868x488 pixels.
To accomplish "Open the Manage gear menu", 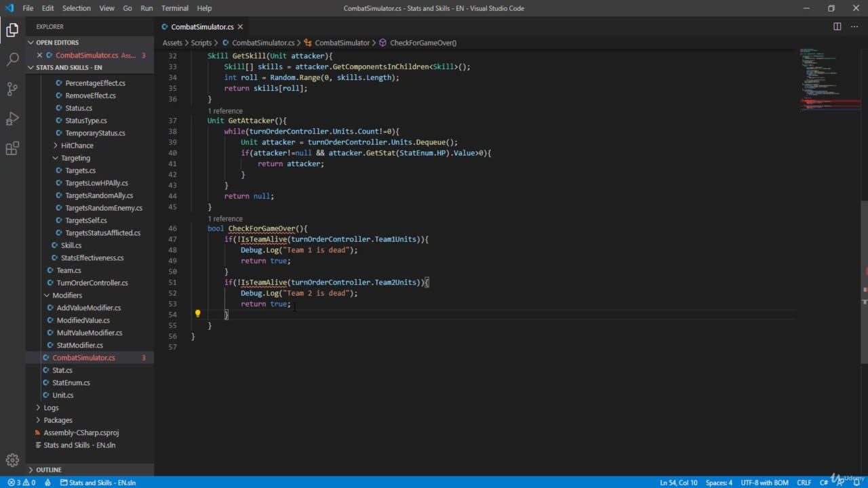I will 12,460.
